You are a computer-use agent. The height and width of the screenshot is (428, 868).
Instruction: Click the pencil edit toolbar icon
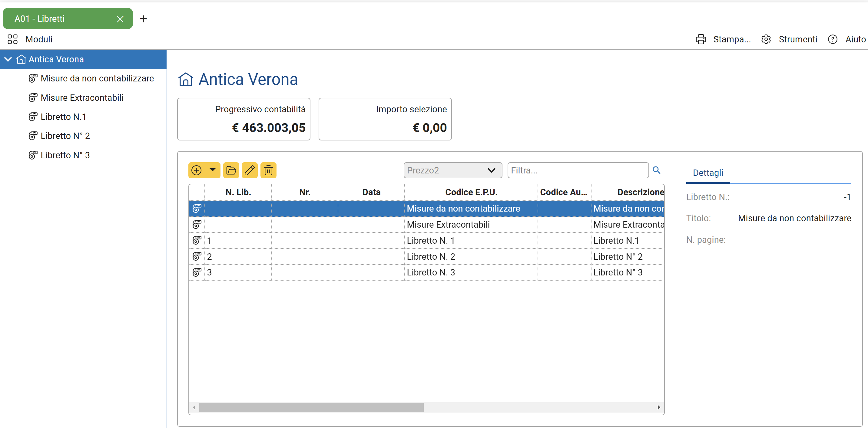pyautogui.click(x=250, y=170)
